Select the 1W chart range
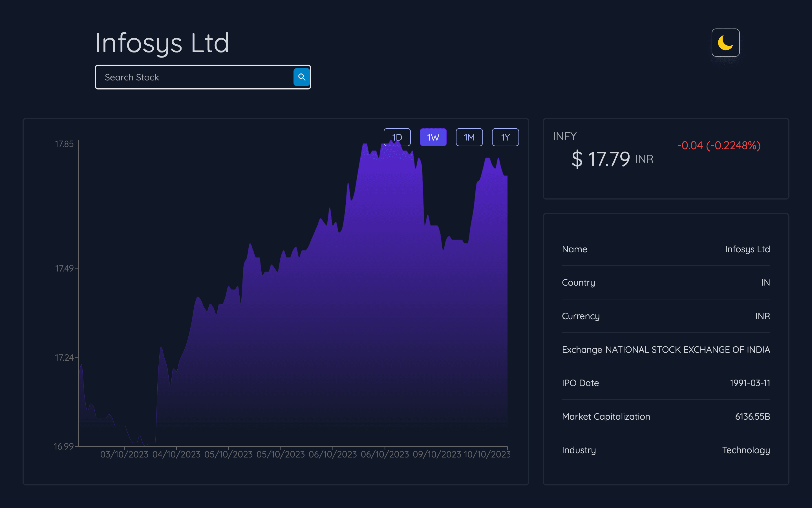The image size is (812, 508). (x=433, y=137)
